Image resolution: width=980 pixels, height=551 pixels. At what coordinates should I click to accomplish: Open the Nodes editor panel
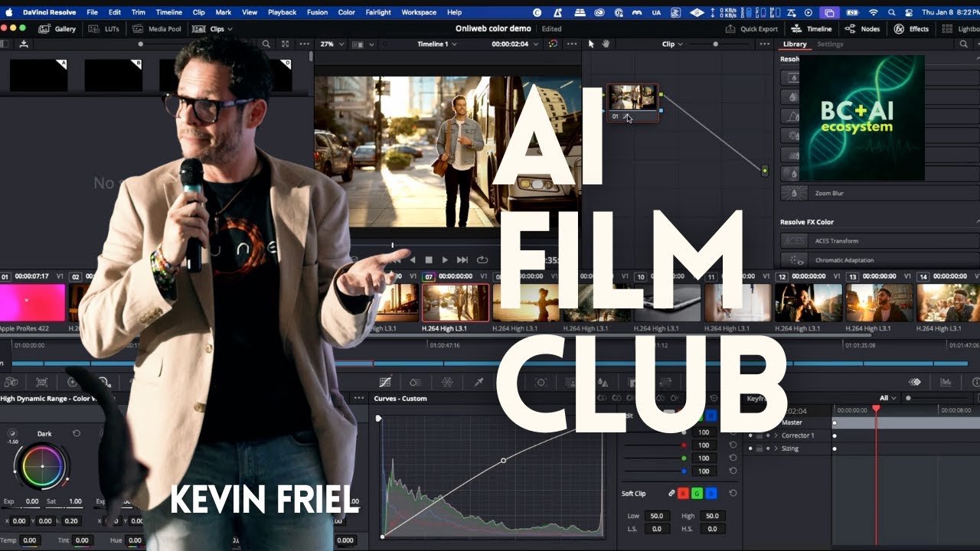862,28
